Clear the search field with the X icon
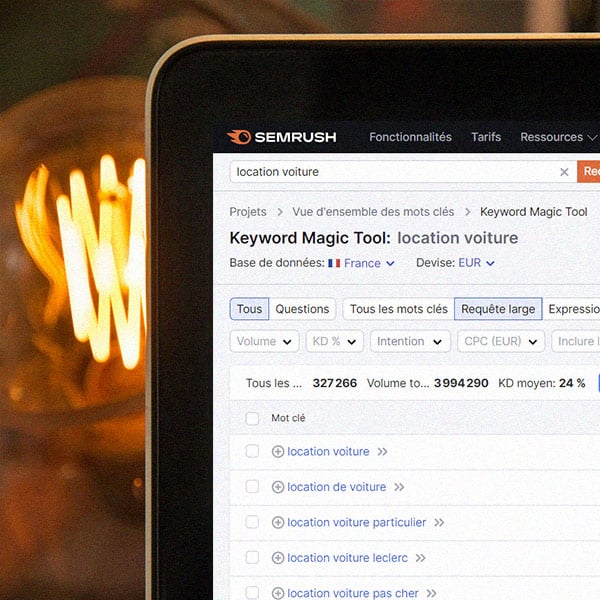Image resolution: width=600 pixels, height=600 pixels. click(564, 172)
